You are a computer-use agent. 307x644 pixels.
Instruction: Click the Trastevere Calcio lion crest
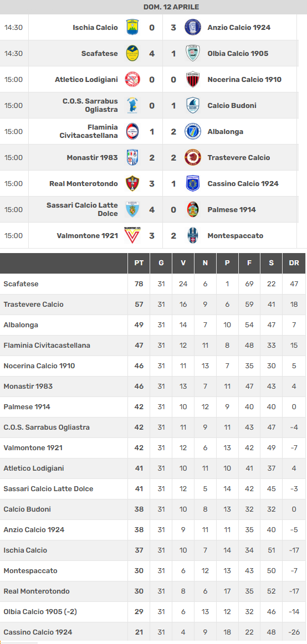click(193, 157)
